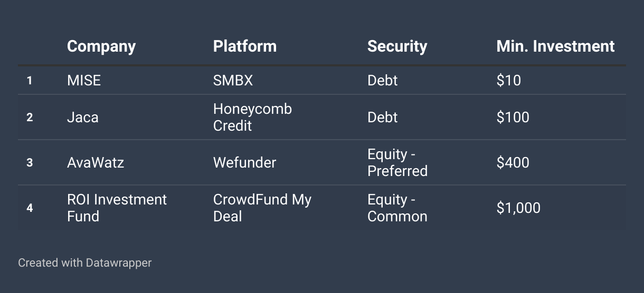The height and width of the screenshot is (293, 644).
Task: Click the Platform column header
Action: coord(244,46)
